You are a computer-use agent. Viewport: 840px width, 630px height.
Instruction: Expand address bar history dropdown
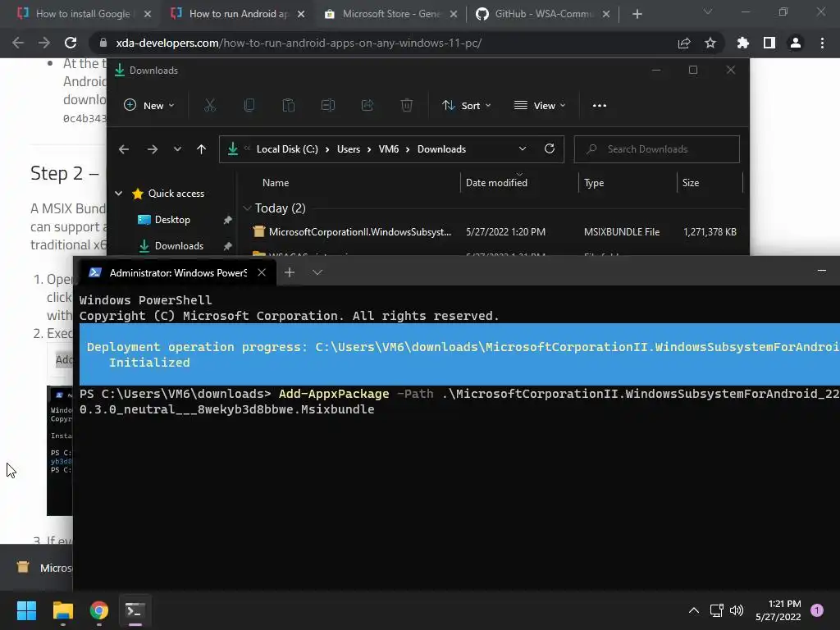pos(523,149)
